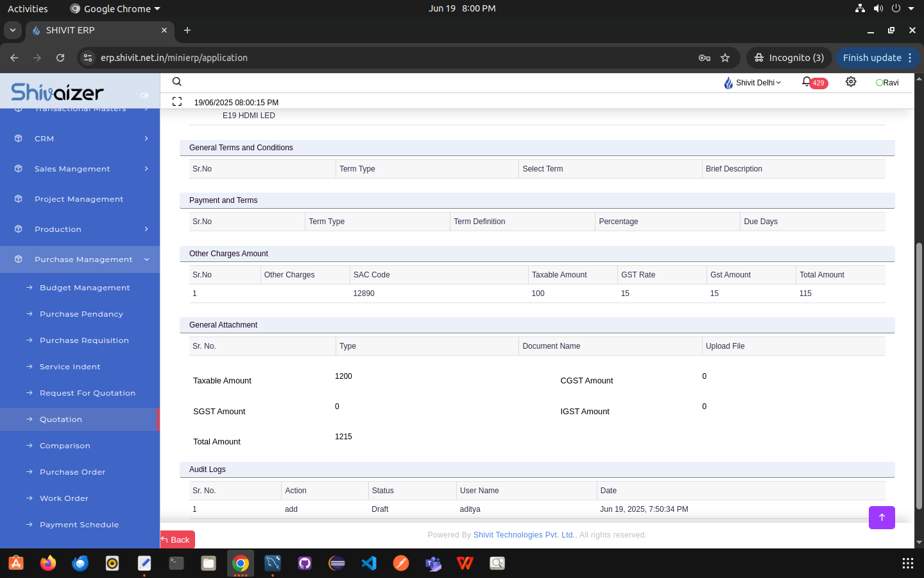The image size is (924, 578).
Task: Open the Shivit Technologies Pvt. Ltd. link
Action: click(524, 535)
